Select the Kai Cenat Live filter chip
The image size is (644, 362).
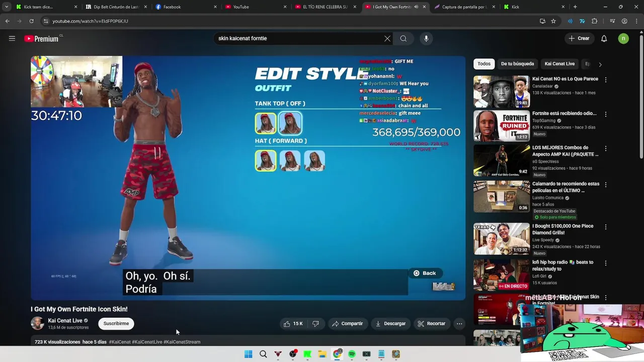click(559, 64)
